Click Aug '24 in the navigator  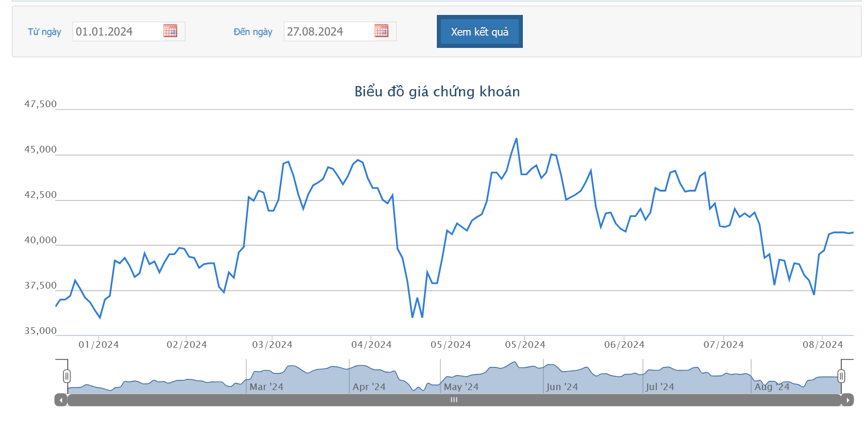coord(772,387)
